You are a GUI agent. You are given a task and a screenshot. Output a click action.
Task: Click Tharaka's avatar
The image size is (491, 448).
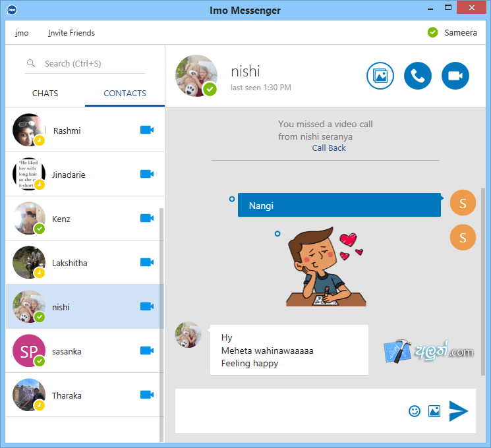pyautogui.click(x=29, y=395)
